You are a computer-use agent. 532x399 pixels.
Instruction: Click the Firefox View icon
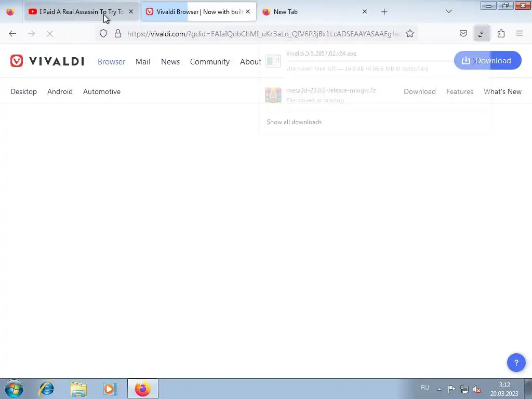(10, 12)
